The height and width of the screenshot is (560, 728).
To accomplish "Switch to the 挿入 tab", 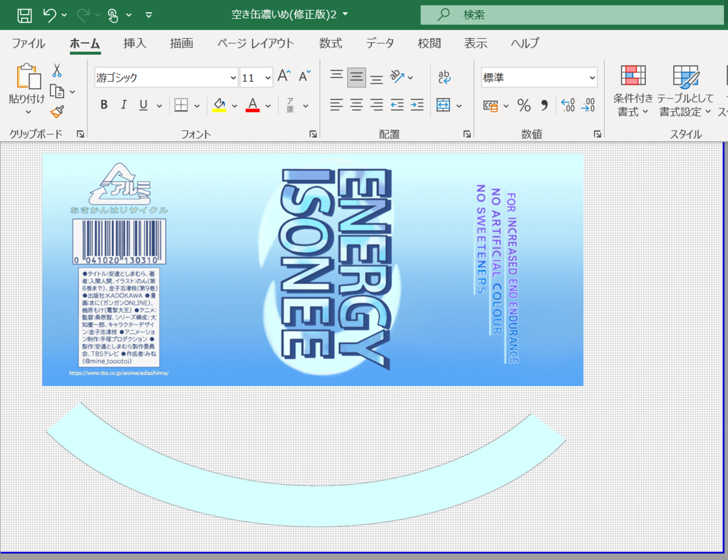I will click(x=135, y=43).
